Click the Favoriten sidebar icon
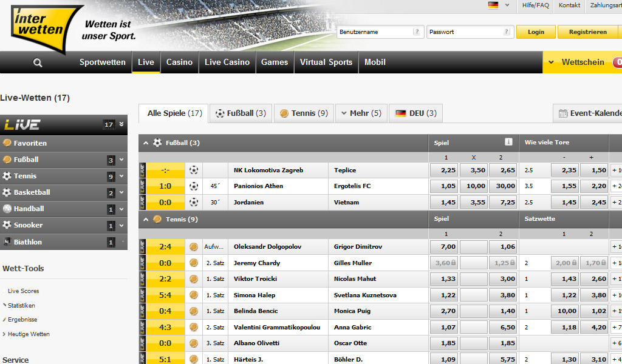The width and height of the screenshot is (622, 364). coord(7,143)
